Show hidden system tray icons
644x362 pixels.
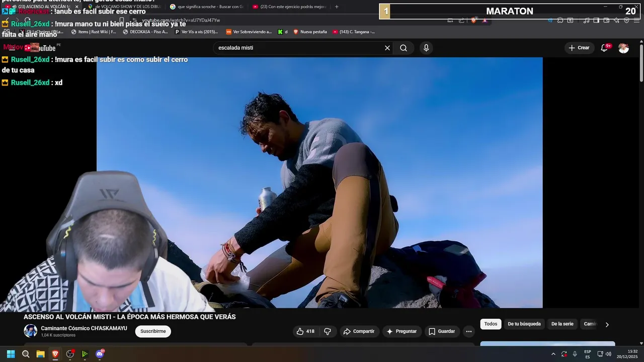[553, 354]
